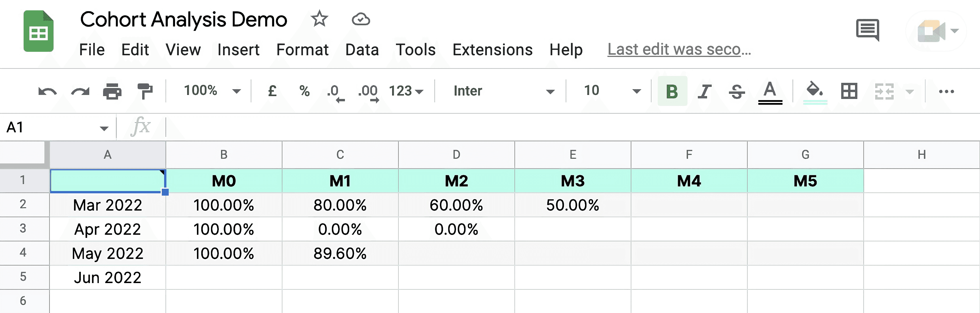
Task: Toggle bold formatting button
Action: point(672,91)
